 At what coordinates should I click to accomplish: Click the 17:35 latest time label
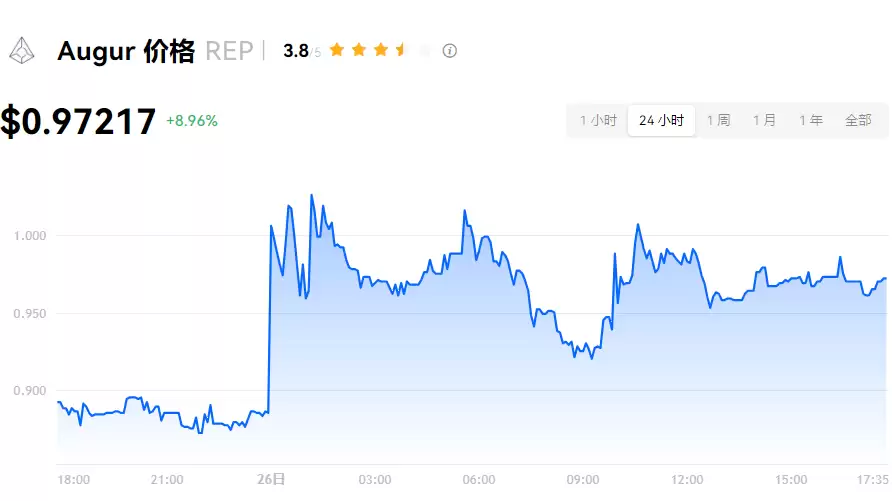coord(872,480)
